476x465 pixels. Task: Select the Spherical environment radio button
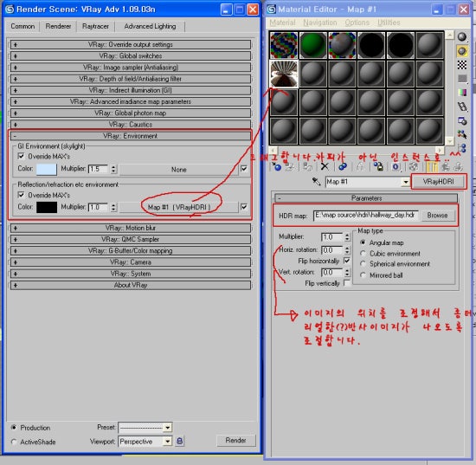coord(363,263)
